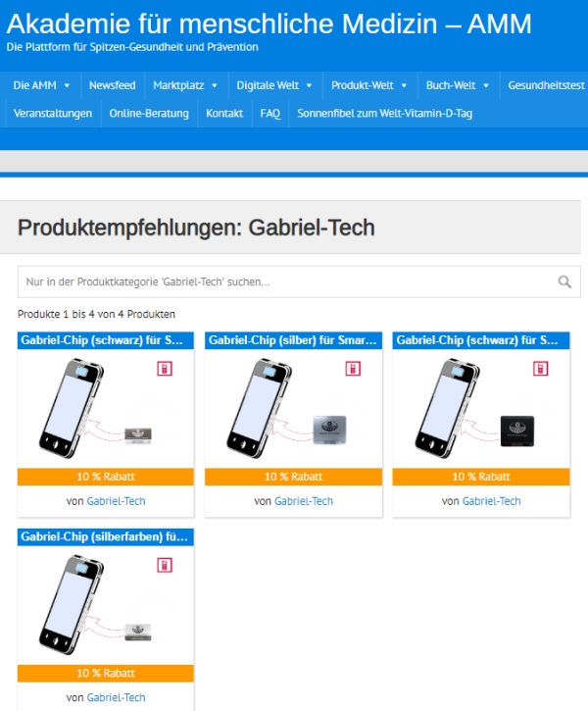Open the first Gabriel-Chip (schwarz) product image
This screenshot has height=711, width=588.
[x=106, y=409]
